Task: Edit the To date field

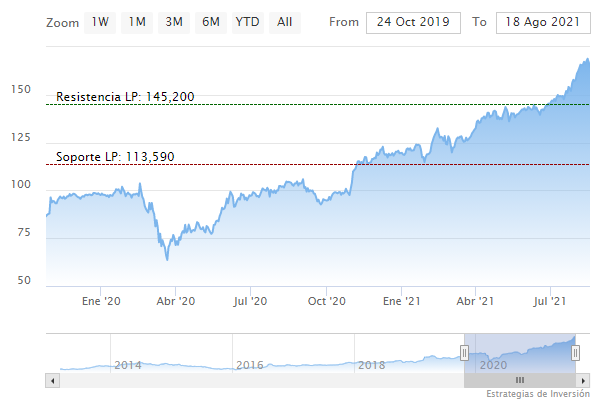Action: pyautogui.click(x=543, y=22)
